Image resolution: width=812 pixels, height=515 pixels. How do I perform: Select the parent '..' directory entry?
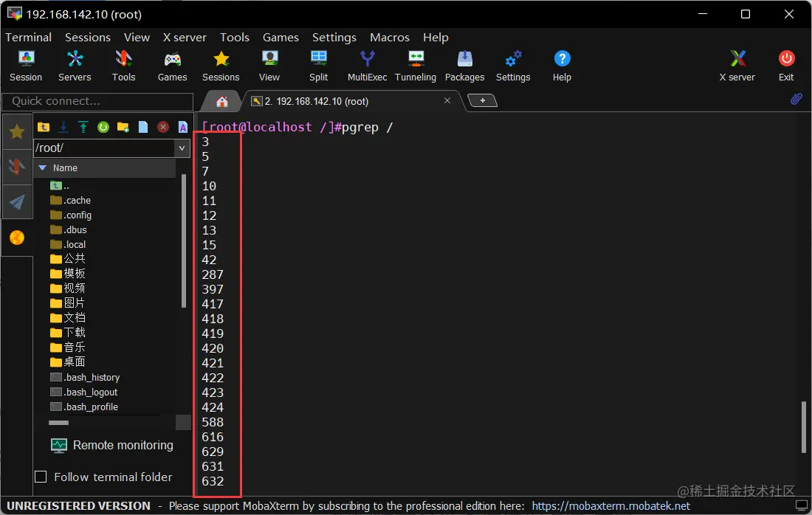60,185
